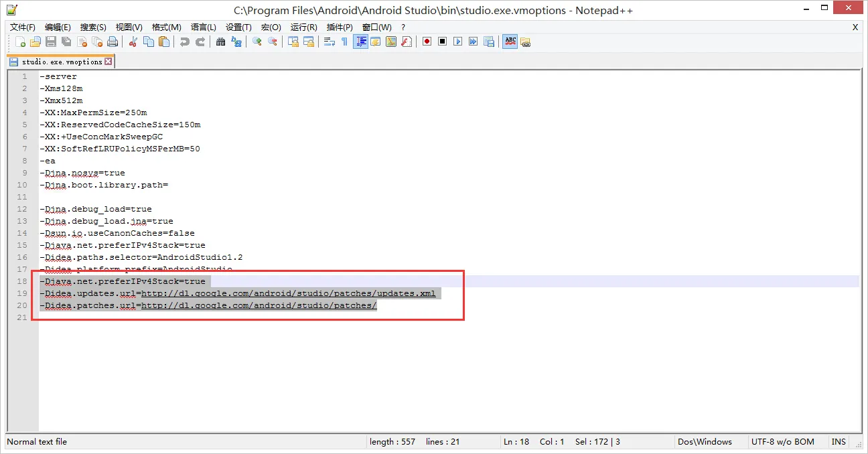Click the Cut scissors icon
This screenshot has height=454, width=868.
[x=133, y=42]
